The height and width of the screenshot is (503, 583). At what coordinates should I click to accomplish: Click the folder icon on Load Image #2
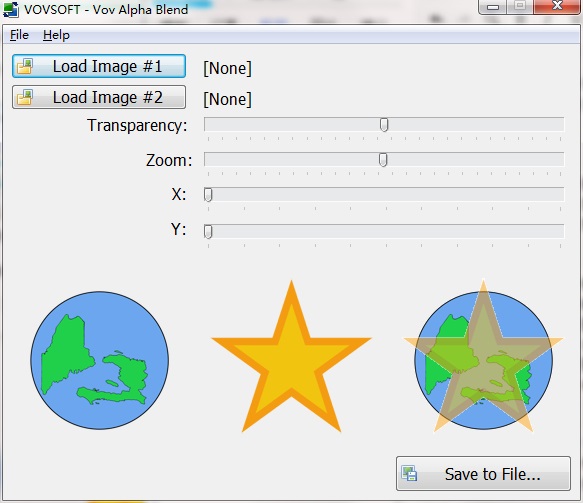(25, 97)
